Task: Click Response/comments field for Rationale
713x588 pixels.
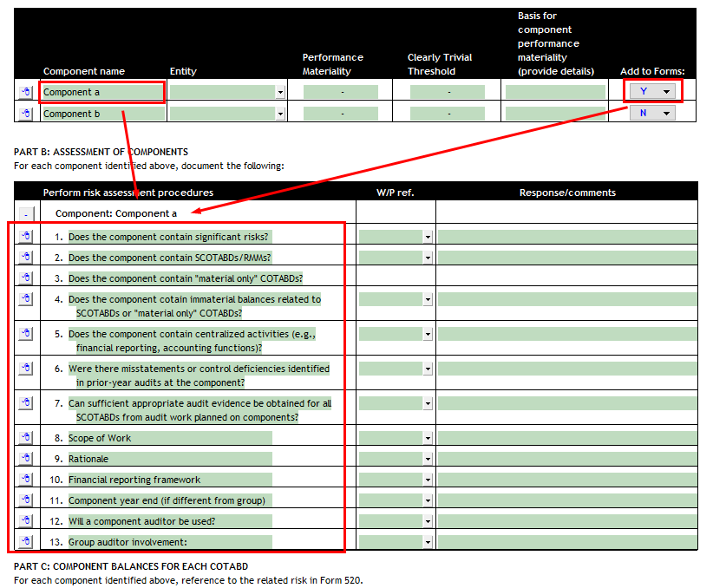Action: pos(567,459)
